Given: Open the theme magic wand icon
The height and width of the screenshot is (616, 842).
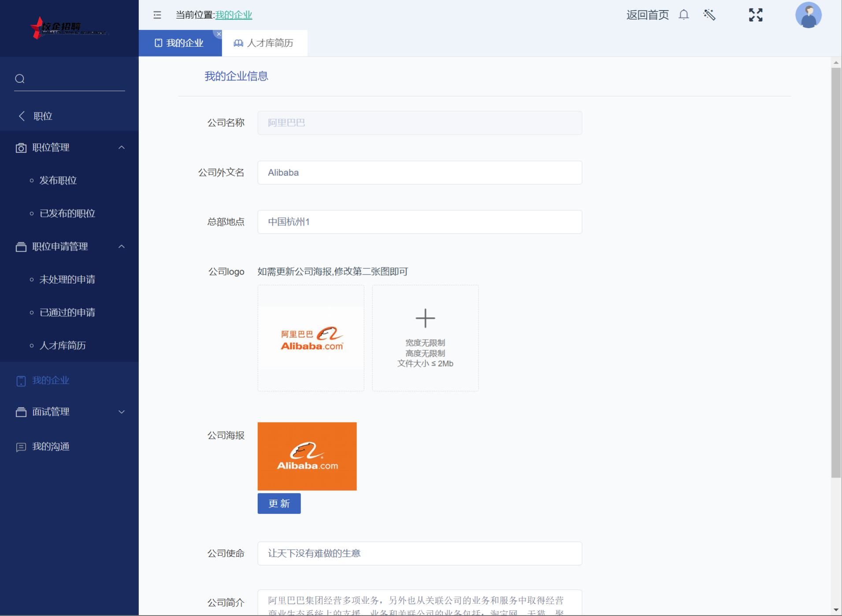Looking at the screenshot, I should [x=709, y=15].
